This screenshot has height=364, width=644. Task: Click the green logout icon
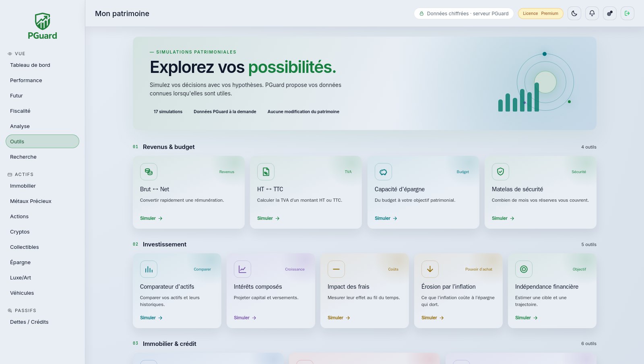click(627, 13)
